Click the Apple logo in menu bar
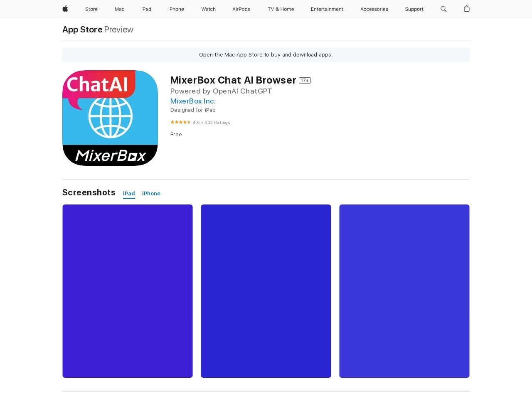532x399 pixels. [x=65, y=9]
